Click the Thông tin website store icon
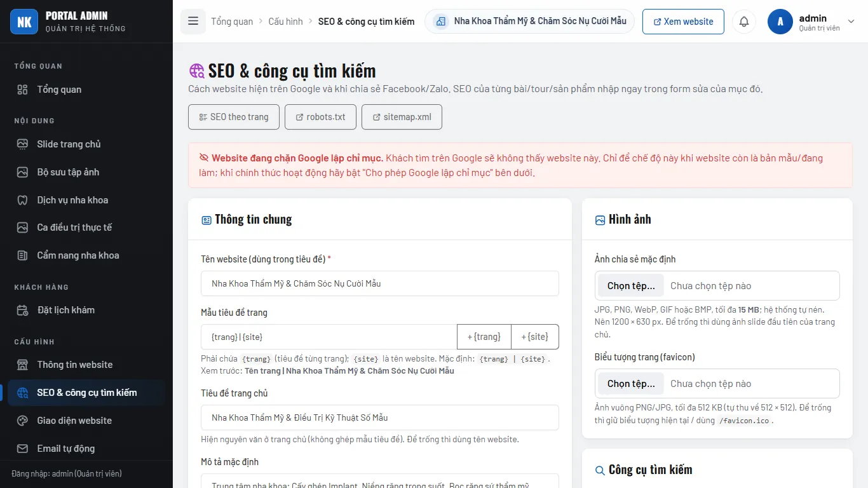 pos(22,365)
